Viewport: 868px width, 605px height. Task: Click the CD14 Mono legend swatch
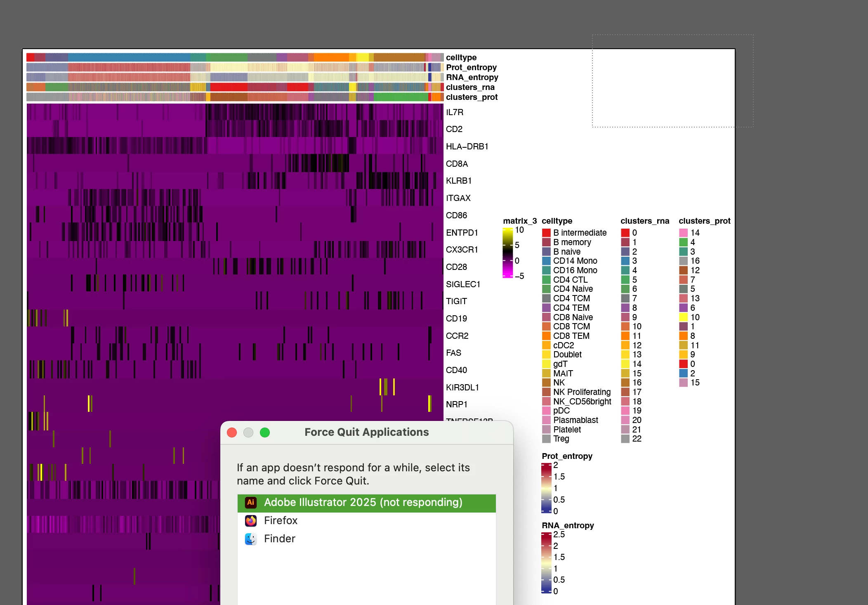(x=546, y=261)
